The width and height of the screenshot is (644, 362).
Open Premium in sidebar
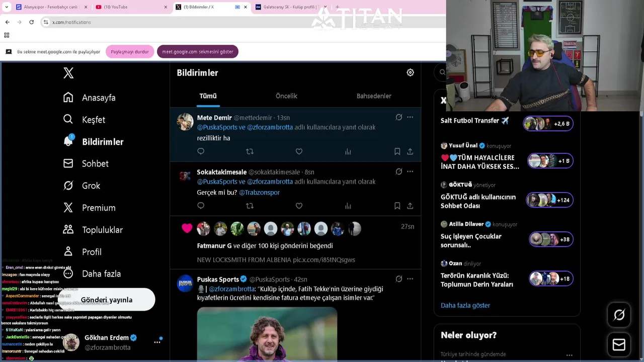[89, 208]
